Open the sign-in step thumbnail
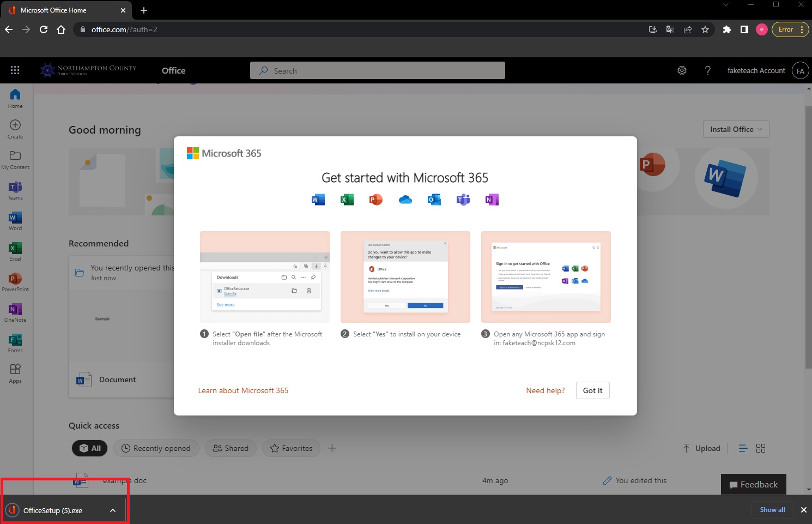Viewport: 812px width, 524px height. [546, 277]
